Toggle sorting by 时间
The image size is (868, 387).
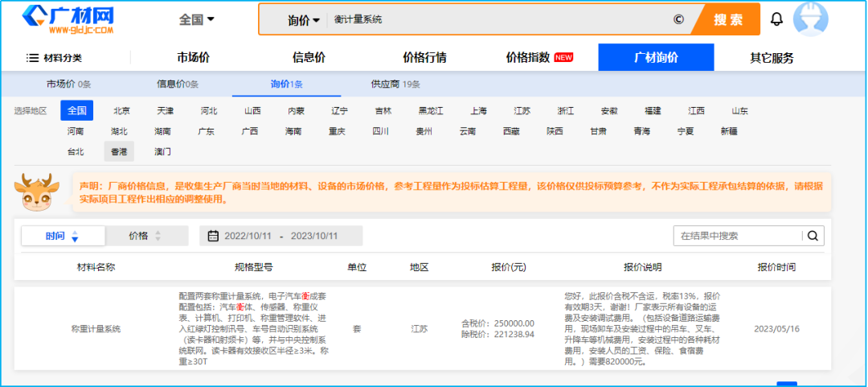point(63,236)
